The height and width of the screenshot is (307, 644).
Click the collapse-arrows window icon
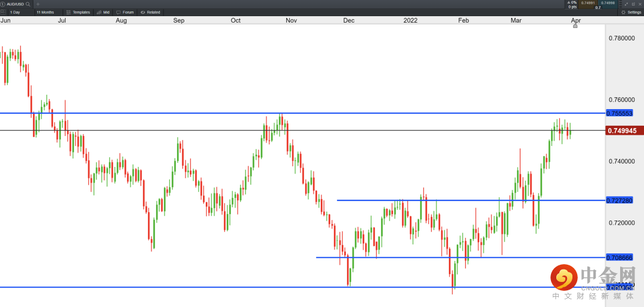pyautogui.click(x=626, y=4)
